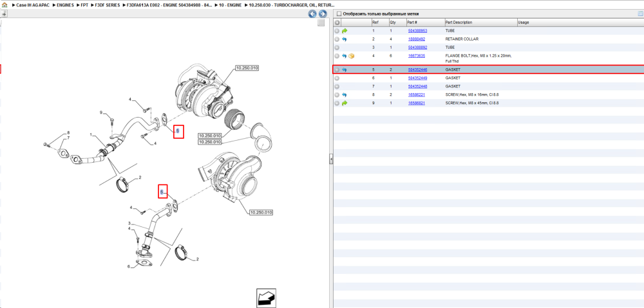Image resolution: width=644 pixels, height=308 pixels.
Task: Open the column settings icon above parts table
Action: coord(640,14)
